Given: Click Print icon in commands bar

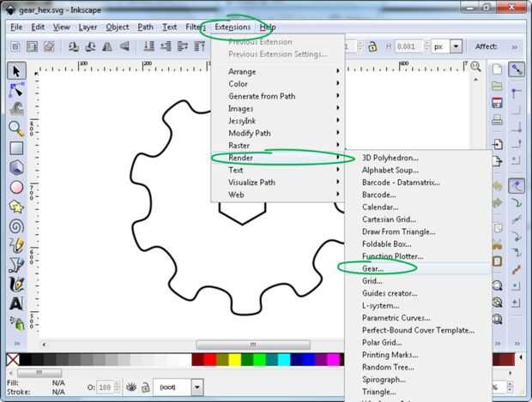Looking at the screenshot, I should point(497,120).
